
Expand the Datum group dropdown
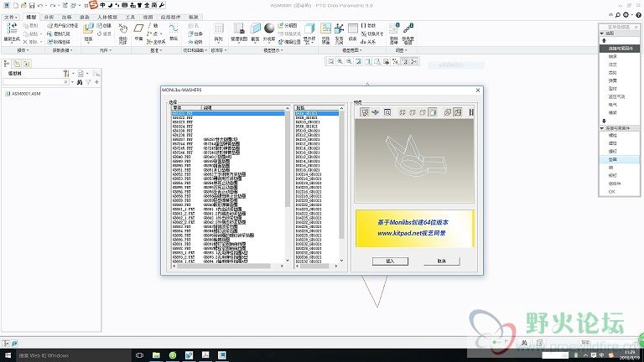(156, 50)
